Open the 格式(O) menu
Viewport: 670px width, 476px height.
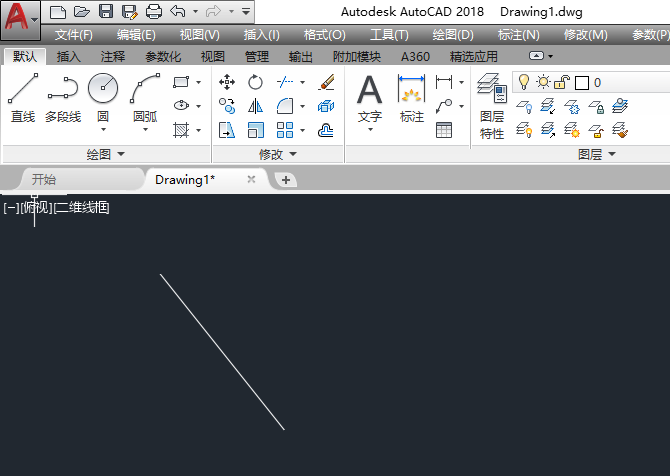click(324, 35)
